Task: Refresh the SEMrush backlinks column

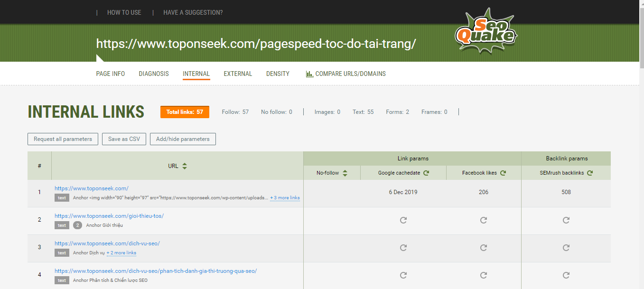Action: 590,173
